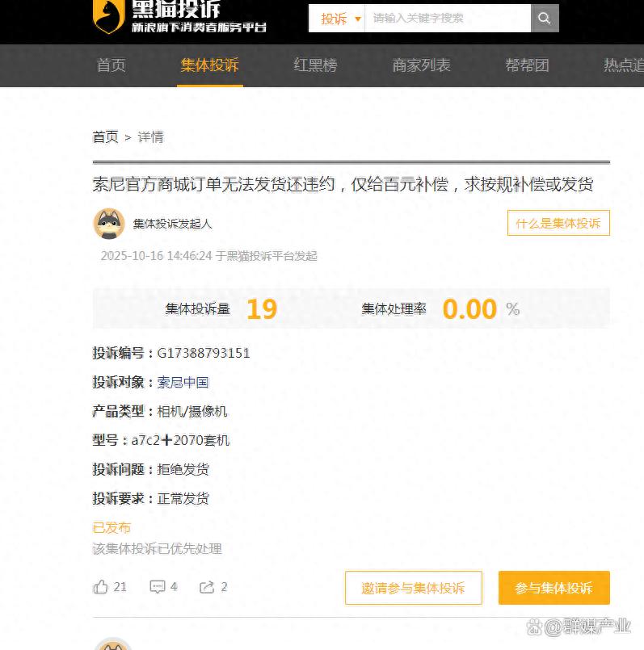Image resolution: width=644 pixels, height=650 pixels.
Task: Click the 邀请参与集体投诉 button
Action: 413,588
